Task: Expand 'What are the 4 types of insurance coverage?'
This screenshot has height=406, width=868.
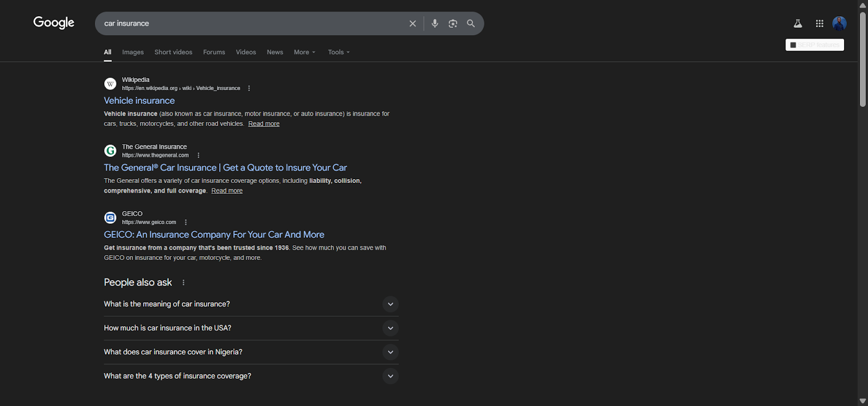Action: click(x=390, y=376)
